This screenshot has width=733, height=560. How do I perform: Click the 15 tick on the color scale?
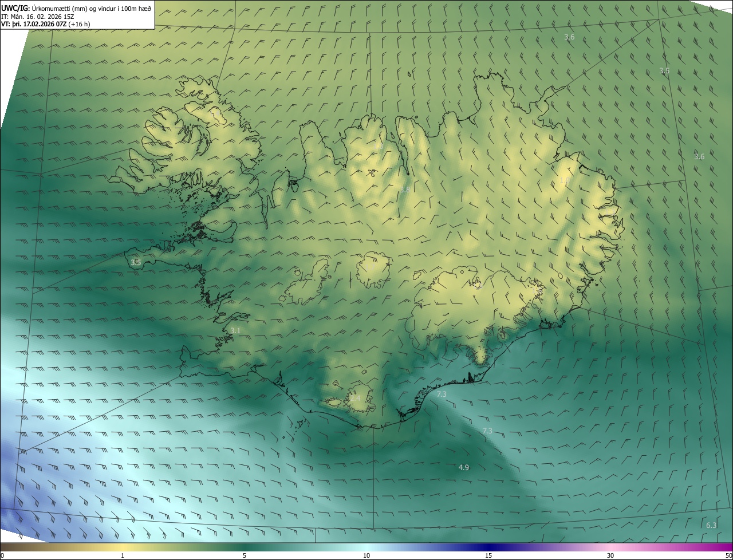click(x=488, y=555)
